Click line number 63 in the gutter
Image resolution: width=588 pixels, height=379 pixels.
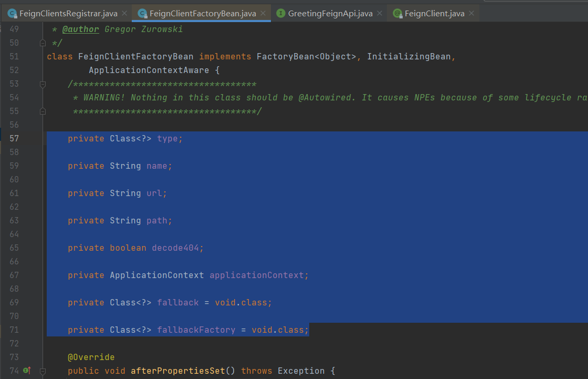14,220
